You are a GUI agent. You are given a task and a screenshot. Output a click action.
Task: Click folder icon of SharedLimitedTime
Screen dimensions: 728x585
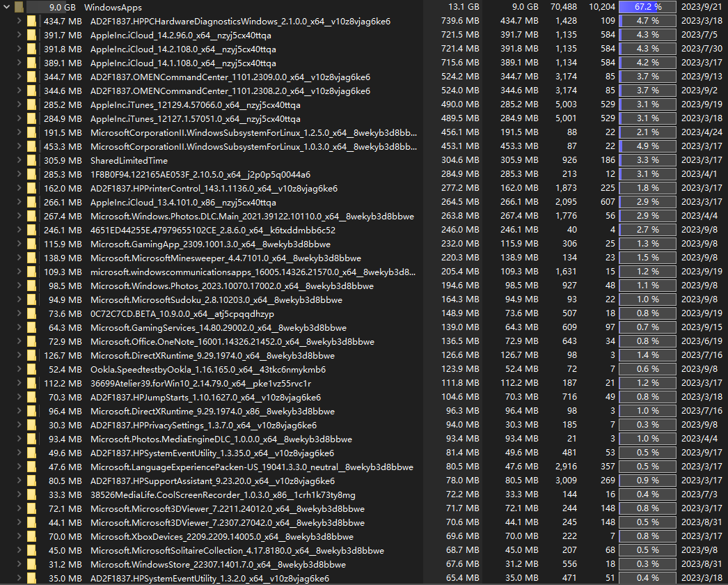pyautogui.click(x=31, y=160)
